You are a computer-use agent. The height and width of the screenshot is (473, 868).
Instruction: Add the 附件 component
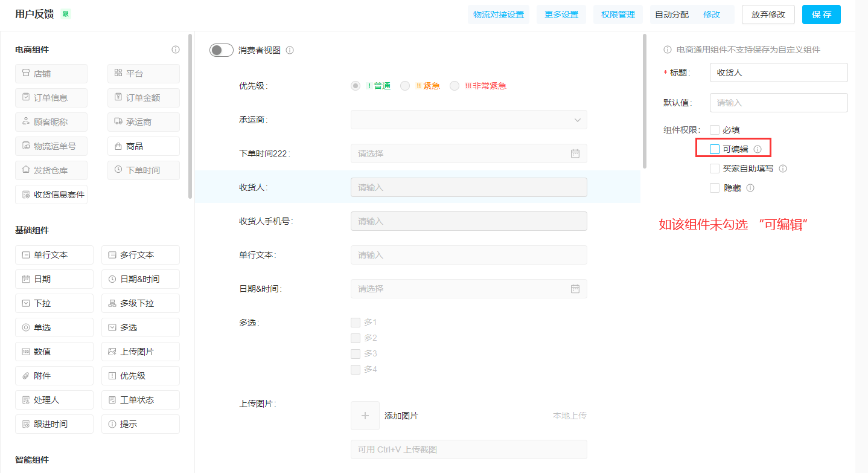[54, 376]
